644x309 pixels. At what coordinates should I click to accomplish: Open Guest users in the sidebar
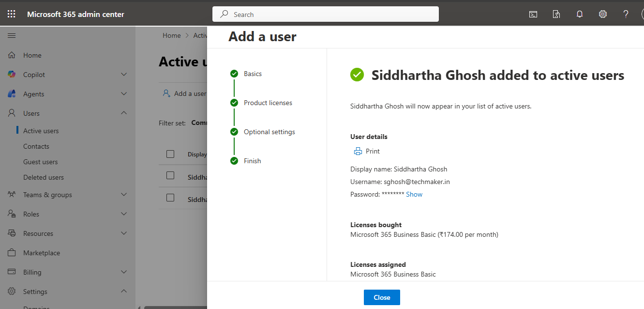40,162
